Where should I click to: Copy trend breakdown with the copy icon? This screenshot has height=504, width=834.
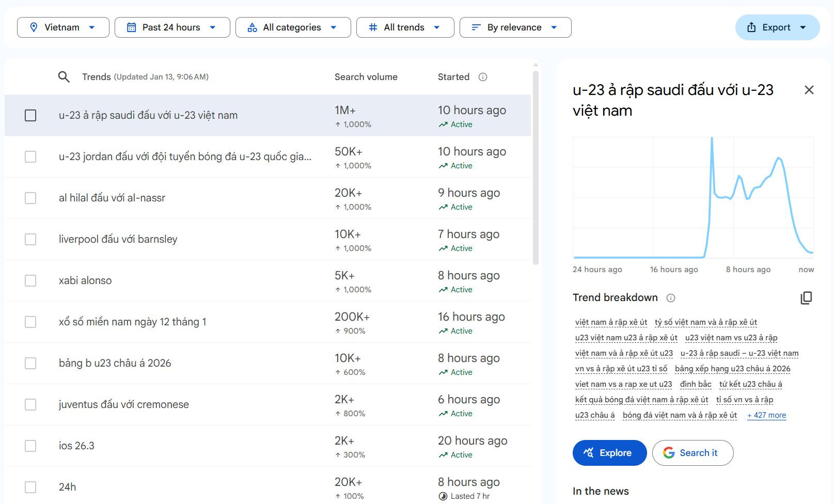(806, 298)
